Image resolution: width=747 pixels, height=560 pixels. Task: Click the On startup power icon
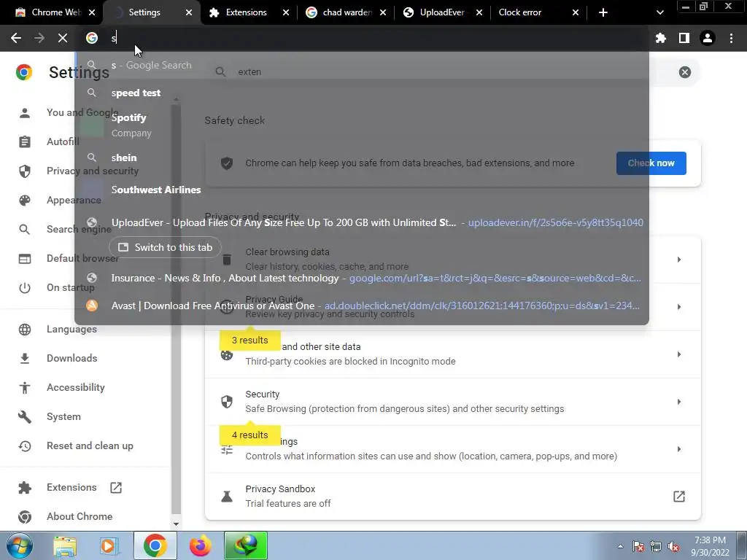point(25,288)
